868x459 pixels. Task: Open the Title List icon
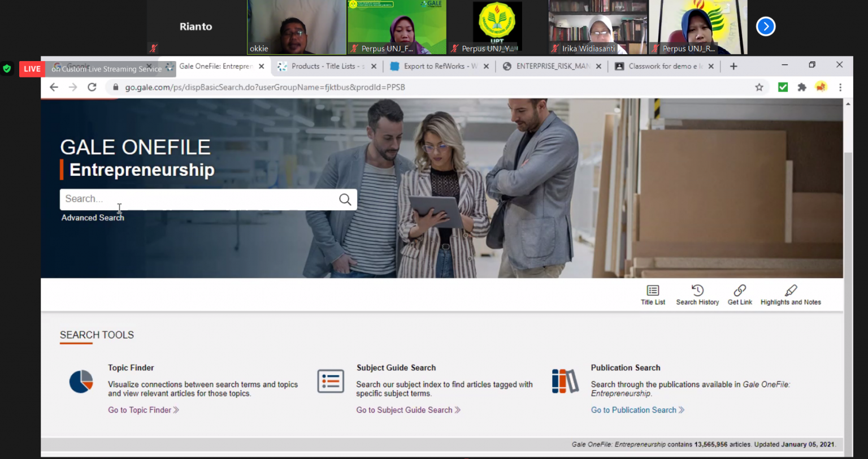point(653,291)
